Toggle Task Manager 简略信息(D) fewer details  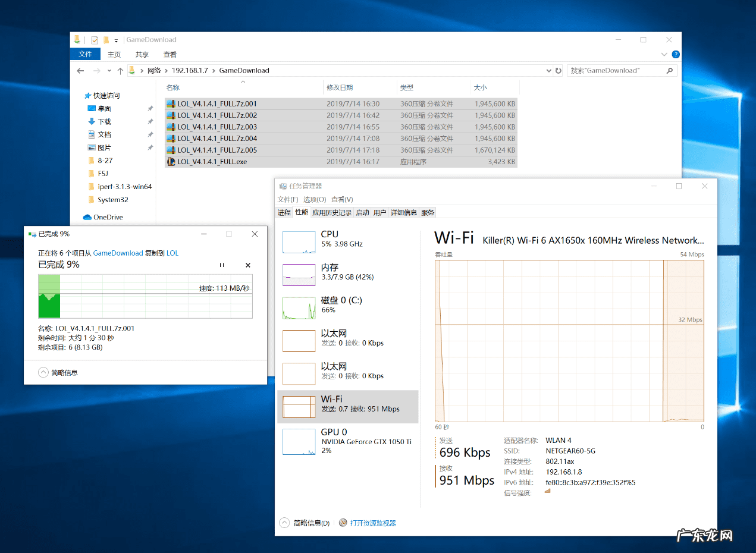(x=285, y=523)
